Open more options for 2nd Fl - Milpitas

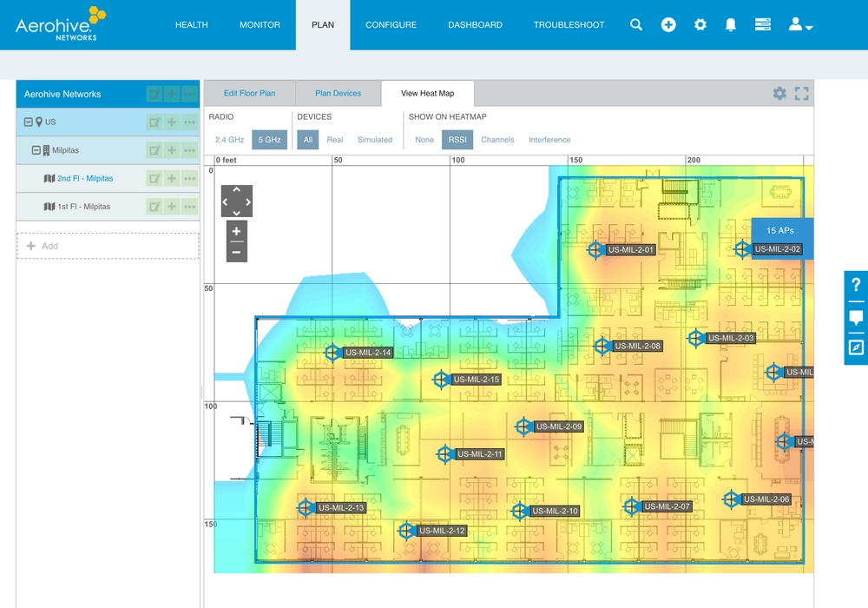(189, 178)
